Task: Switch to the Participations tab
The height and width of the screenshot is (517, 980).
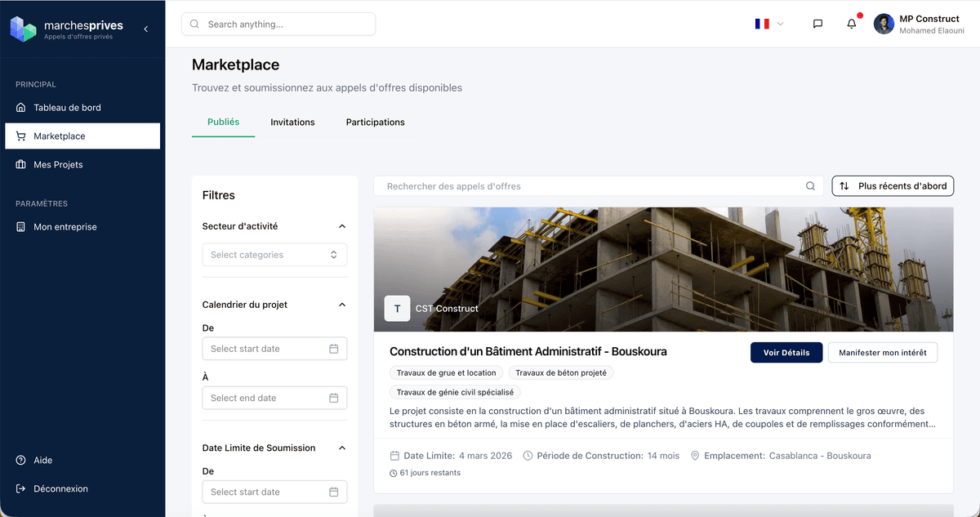Action: coord(375,123)
